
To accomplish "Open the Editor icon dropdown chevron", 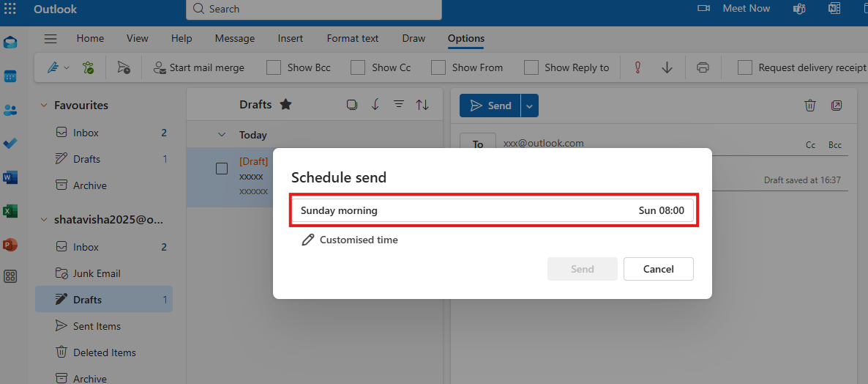I will (67, 67).
